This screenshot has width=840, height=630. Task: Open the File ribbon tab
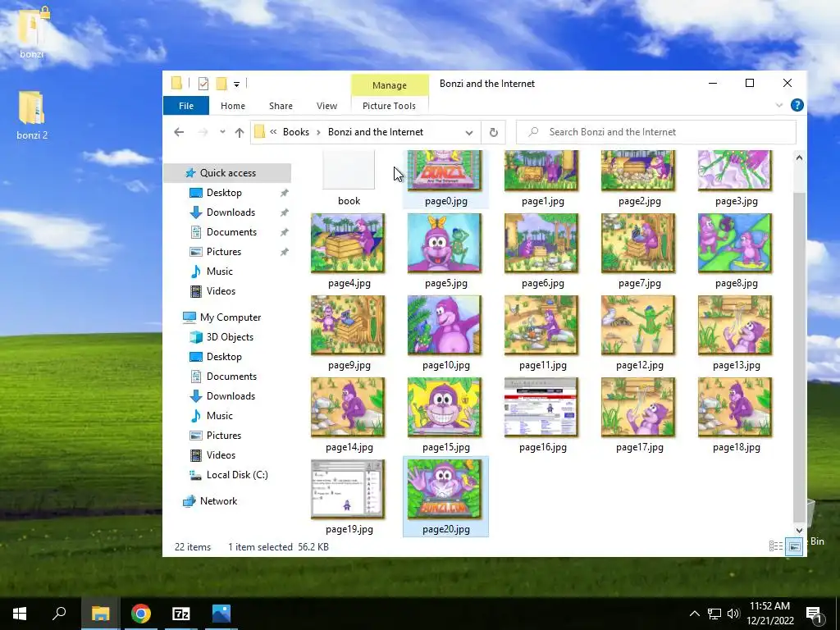[186, 106]
